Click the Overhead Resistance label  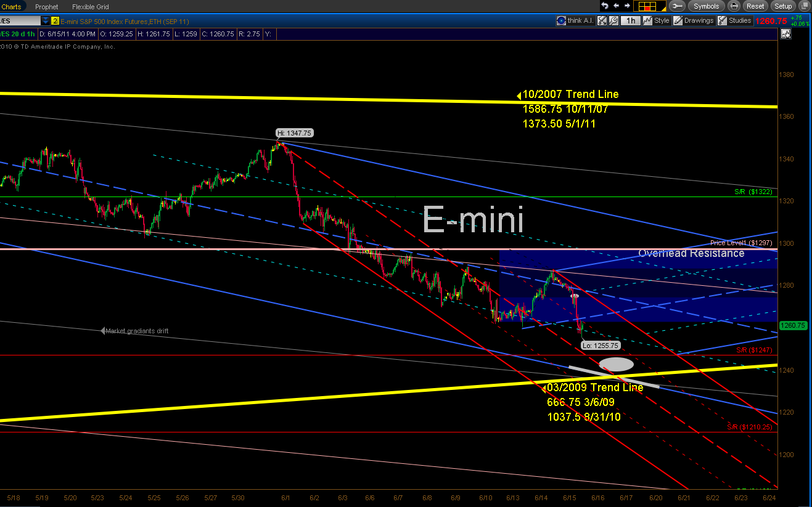pyautogui.click(x=691, y=253)
